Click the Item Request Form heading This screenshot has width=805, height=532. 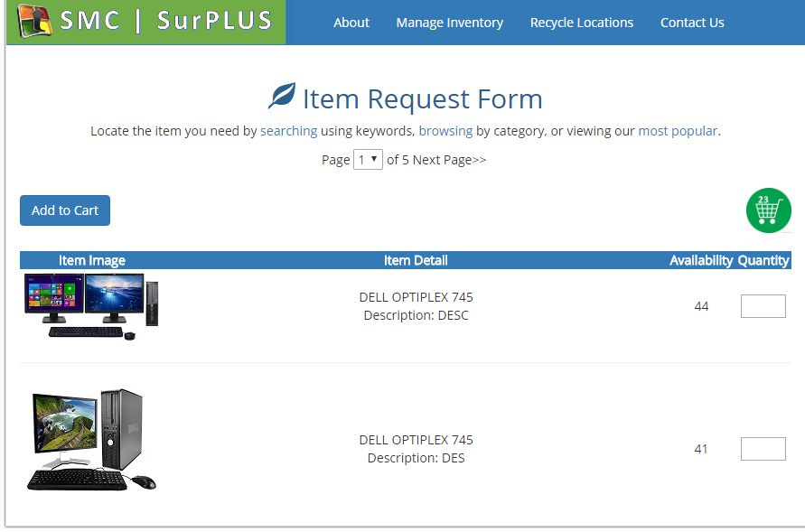[x=422, y=98]
